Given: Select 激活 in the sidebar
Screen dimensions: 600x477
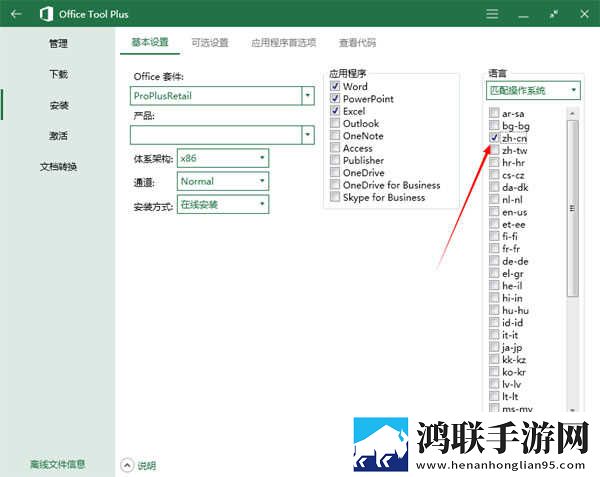Looking at the screenshot, I should pos(59,135).
